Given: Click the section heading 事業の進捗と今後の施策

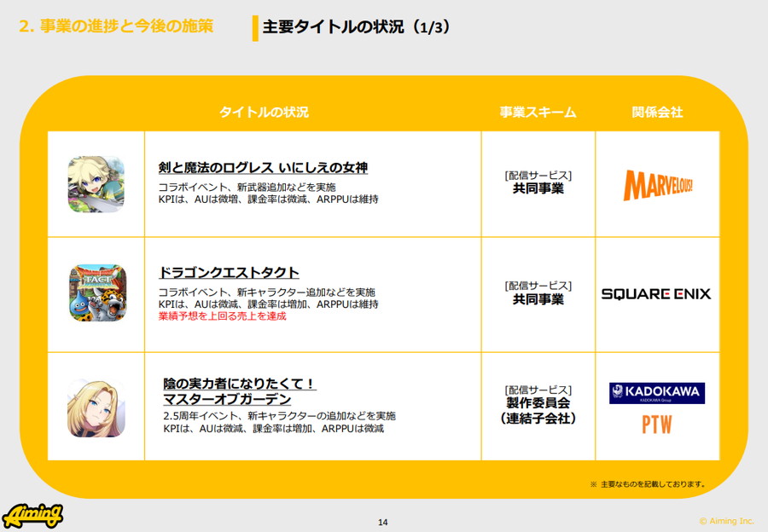Looking at the screenshot, I should click(115, 26).
